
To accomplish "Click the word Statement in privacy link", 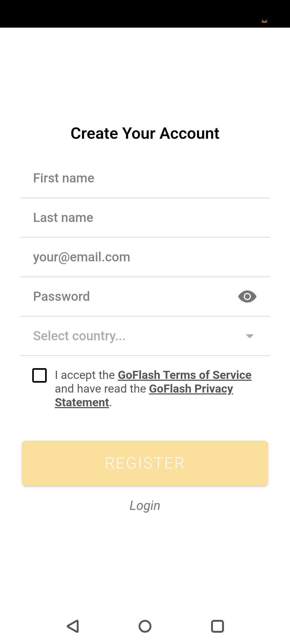I will click(x=82, y=402).
